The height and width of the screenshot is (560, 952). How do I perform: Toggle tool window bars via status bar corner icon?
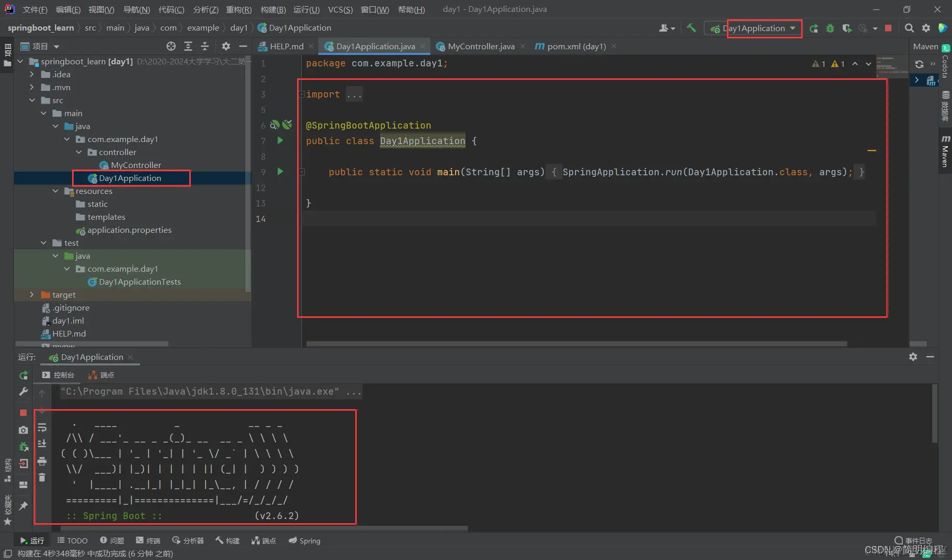click(x=8, y=554)
